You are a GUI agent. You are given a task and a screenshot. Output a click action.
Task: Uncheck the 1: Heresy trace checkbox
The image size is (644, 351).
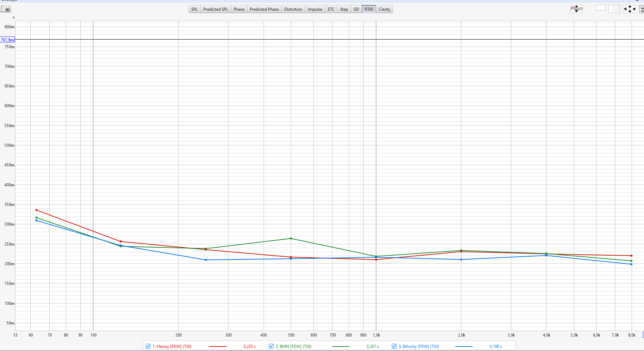coord(148,346)
